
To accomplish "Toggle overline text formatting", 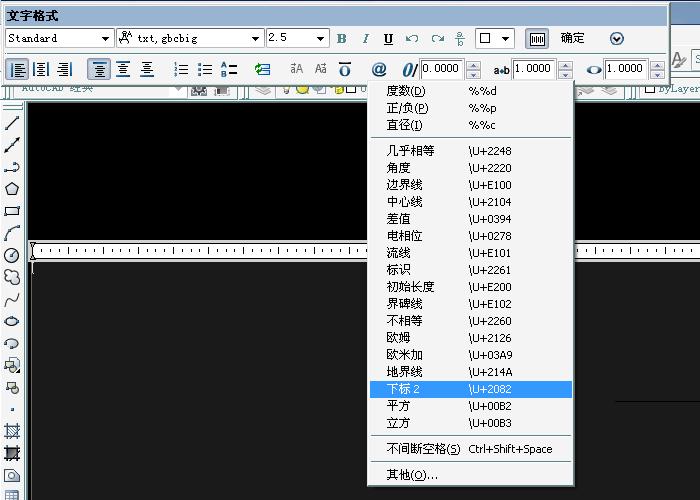I will [x=345, y=70].
